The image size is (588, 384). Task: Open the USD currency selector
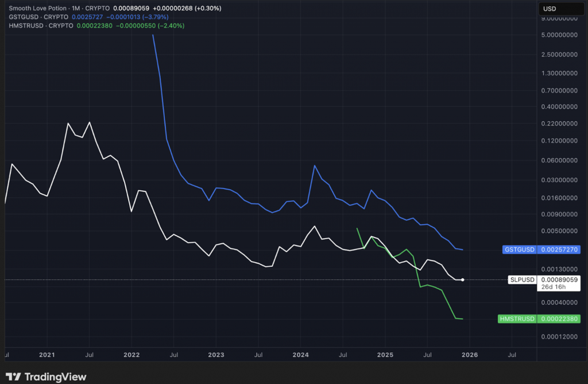561,9
